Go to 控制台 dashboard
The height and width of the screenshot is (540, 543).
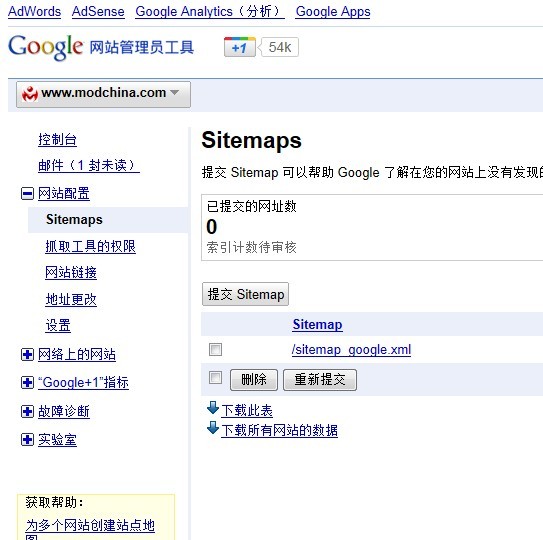tap(57, 140)
